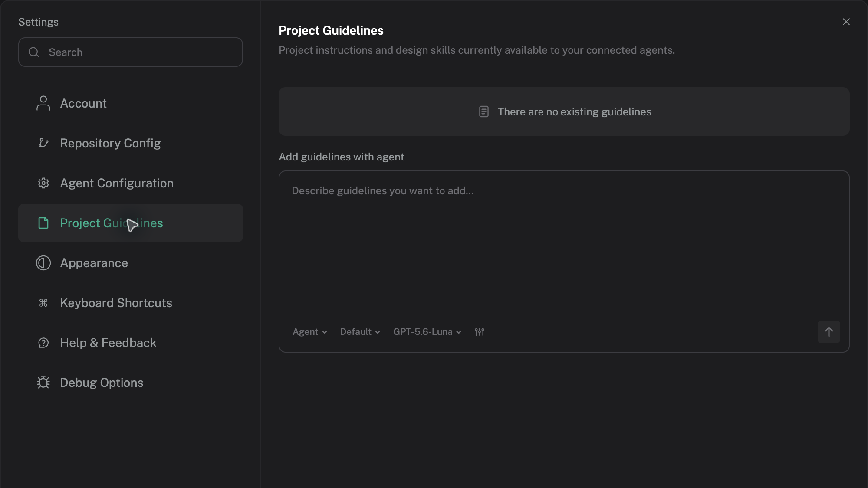This screenshot has width=868, height=488.
Task: Click the document icon beside no existing guidelines
Action: click(x=484, y=111)
